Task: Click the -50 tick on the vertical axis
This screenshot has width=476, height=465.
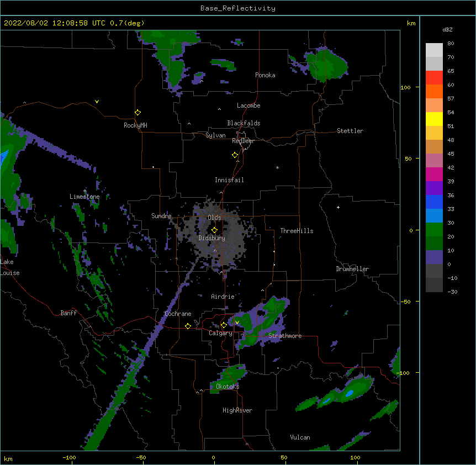Action: pyautogui.click(x=405, y=302)
